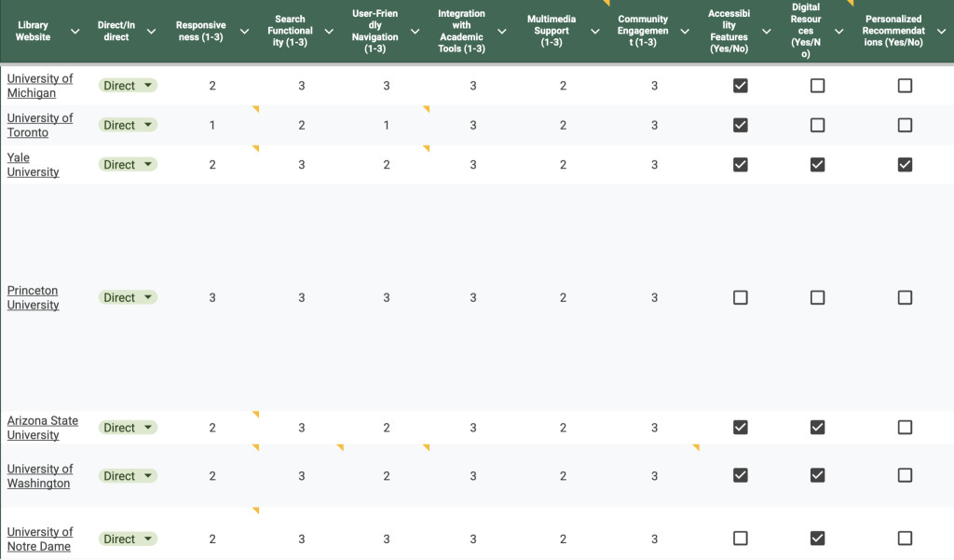Open the Personalized Recommendations column filter chevron
The width and height of the screenshot is (954, 560).
[941, 31]
